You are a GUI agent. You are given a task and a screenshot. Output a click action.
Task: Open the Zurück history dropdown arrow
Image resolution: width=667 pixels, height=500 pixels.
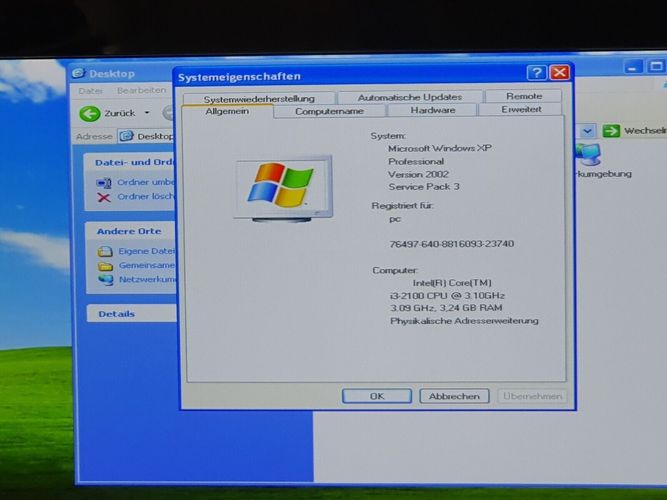coord(147,113)
